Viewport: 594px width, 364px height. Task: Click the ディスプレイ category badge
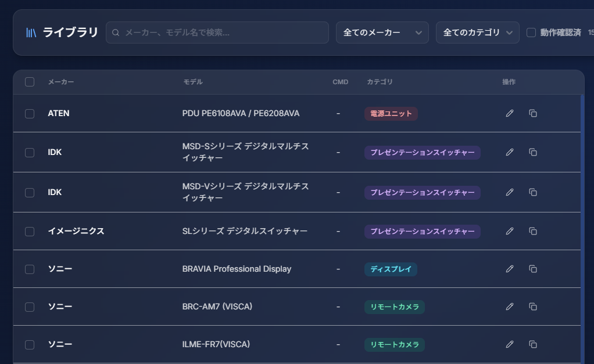391,269
